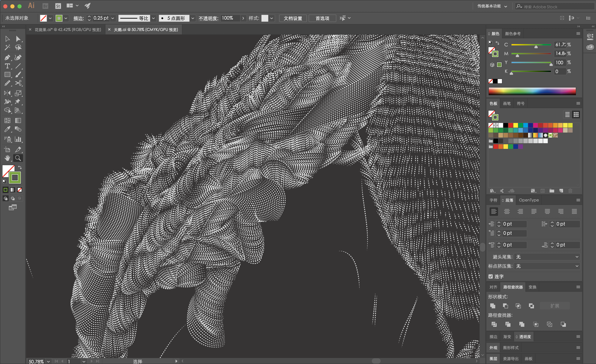Switch to the 颜色参考 tab
Screen dimensions: 596x364
tap(513, 34)
